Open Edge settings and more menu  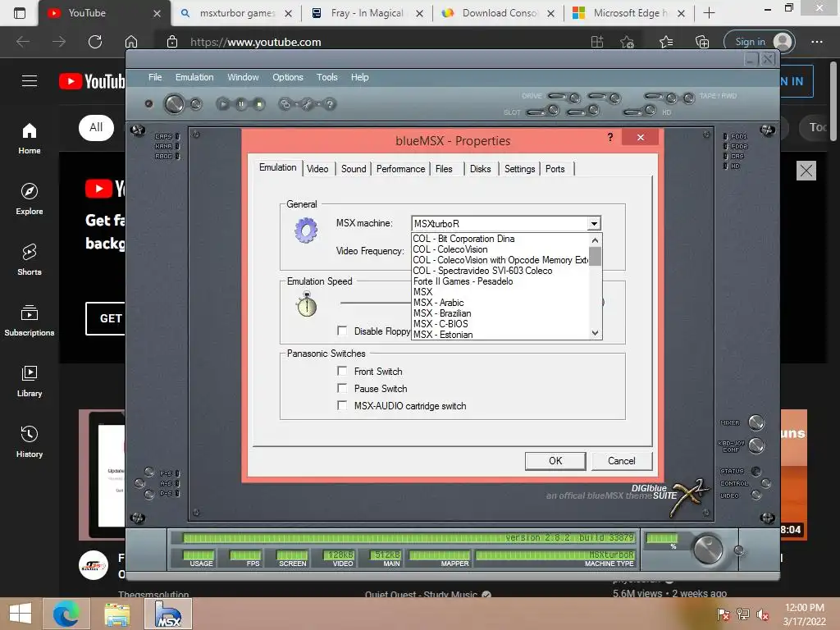pyautogui.click(x=816, y=42)
